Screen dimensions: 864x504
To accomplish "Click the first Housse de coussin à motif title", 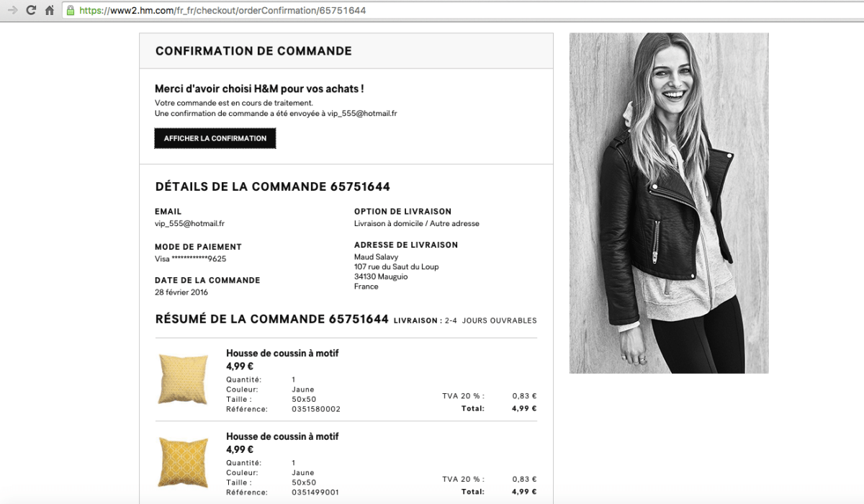I will click(282, 354).
